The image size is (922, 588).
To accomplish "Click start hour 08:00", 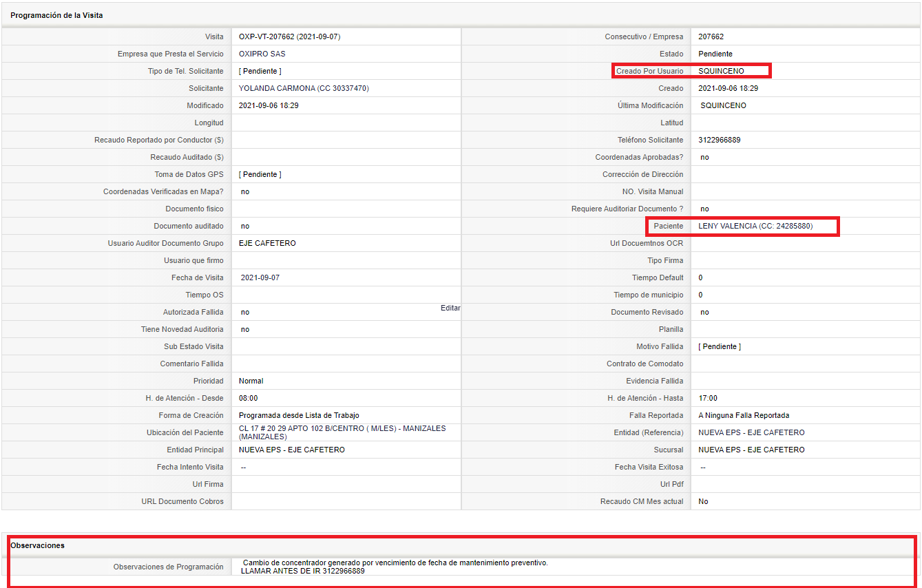I will click(x=248, y=398).
